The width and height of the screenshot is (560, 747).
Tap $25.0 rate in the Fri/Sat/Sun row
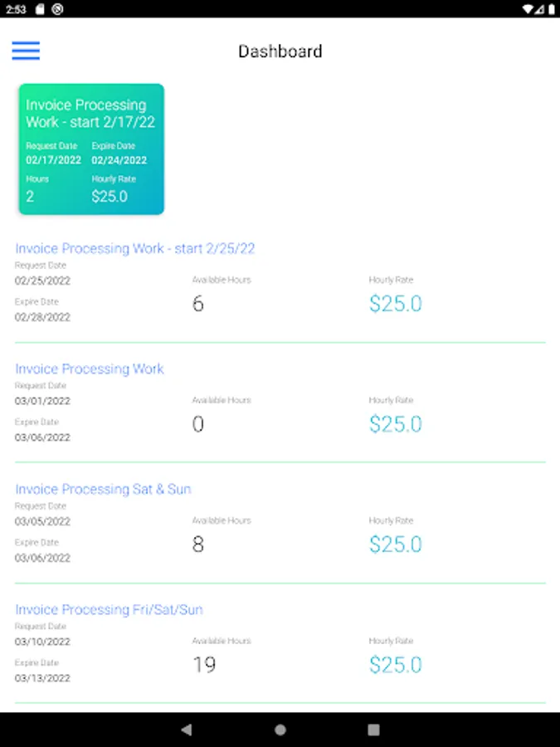tap(396, 665)
